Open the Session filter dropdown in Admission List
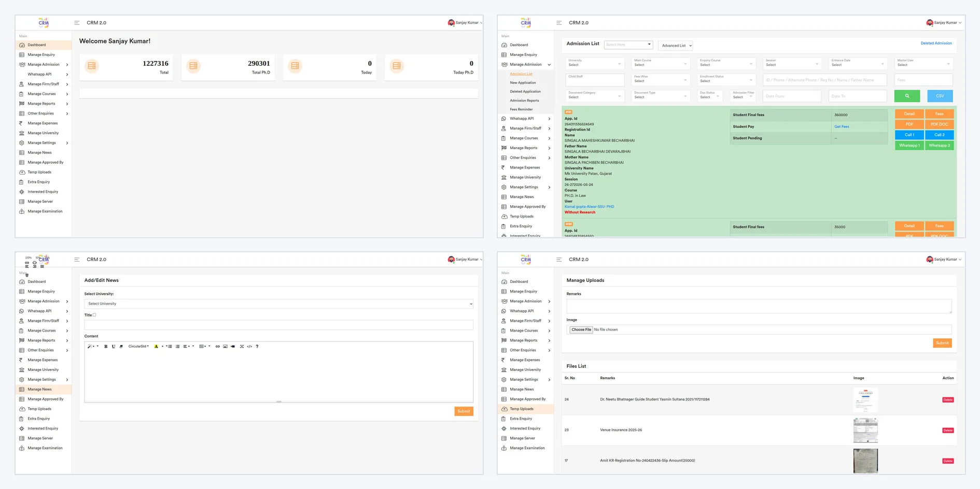Screen dimensions: 980x489 point(792,64)
